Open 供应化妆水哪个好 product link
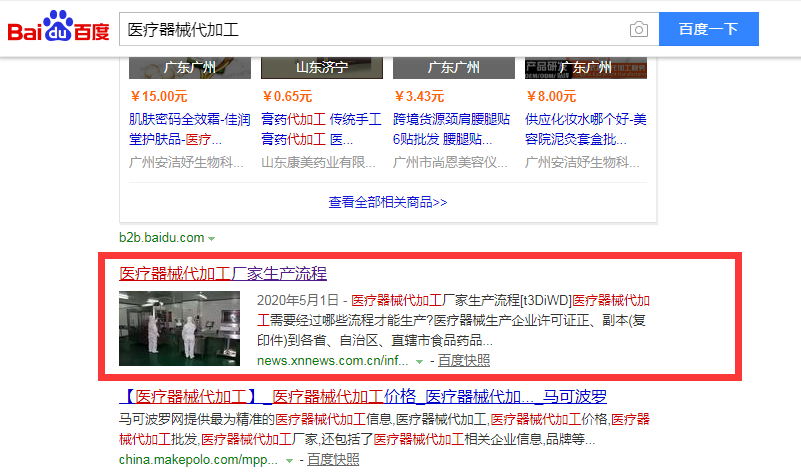The image size is (801, 473). 584,129
